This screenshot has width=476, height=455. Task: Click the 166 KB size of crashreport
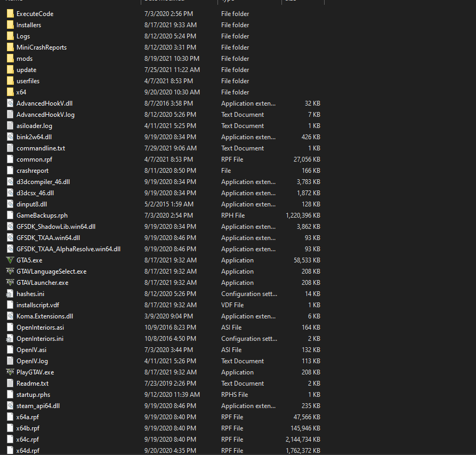click(x=311, y=171)
